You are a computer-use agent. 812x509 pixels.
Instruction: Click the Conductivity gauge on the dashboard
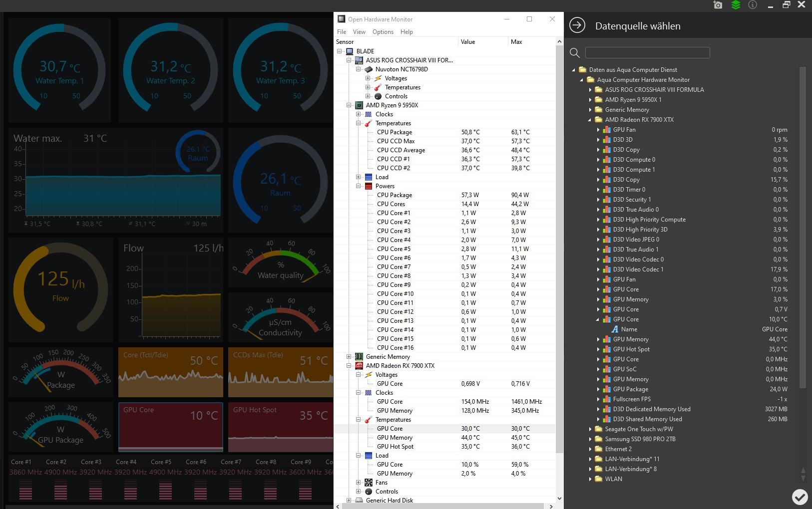281,317
